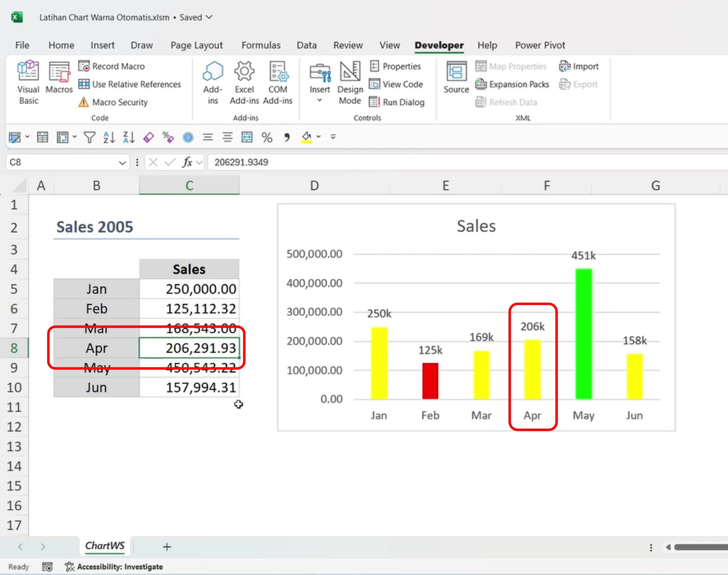Click the Record Macro icon

84,66
